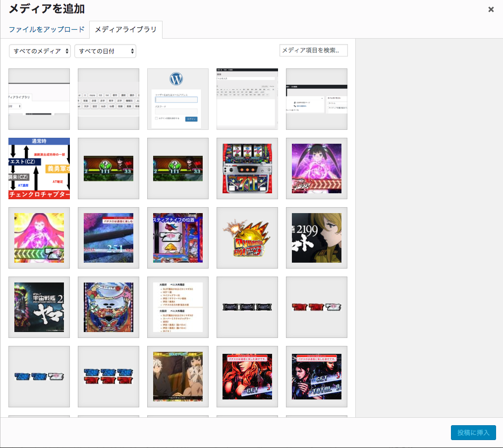Screen dimensions: 503x448
Task: Select the スティアナイフの位置 reel thumbnail
Action: click(x=178, y=238)
